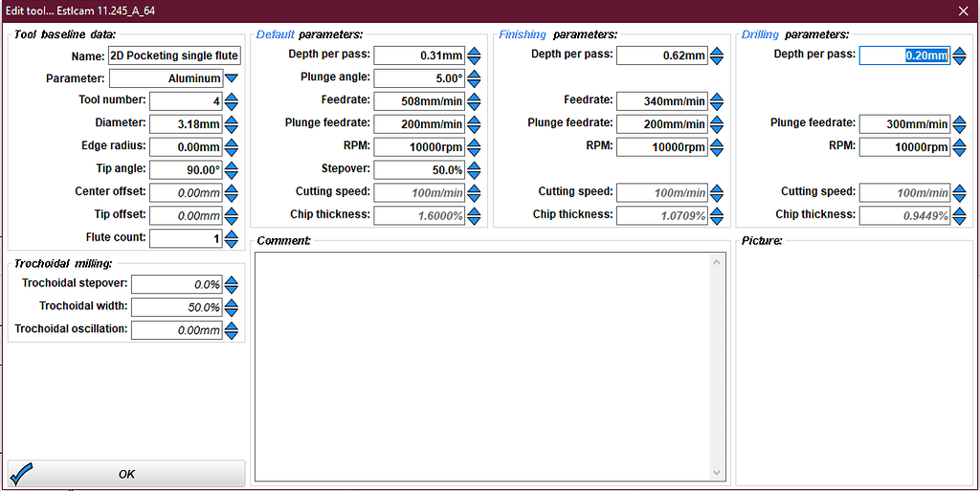Click the Finishing Feedrate spinner arrows
Screen dimensions: 980x491
click(x=717, y=101)
